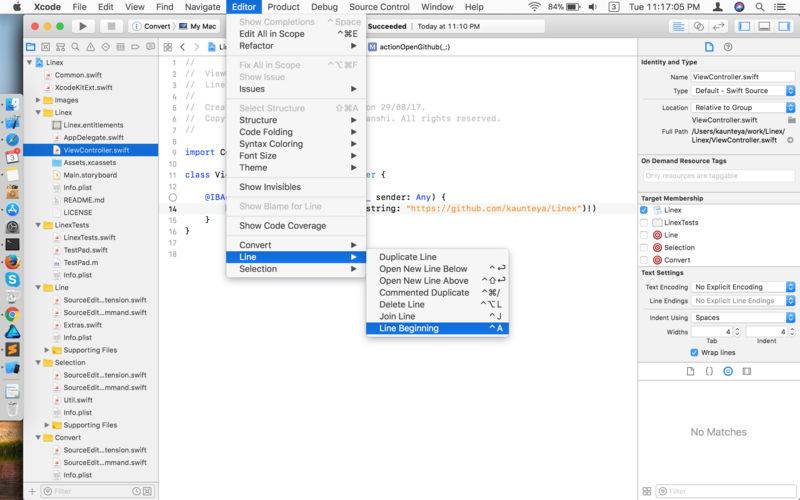800x500 pixels.
Task: Select the Quick Help inspector icon
Action: [728, 47]
